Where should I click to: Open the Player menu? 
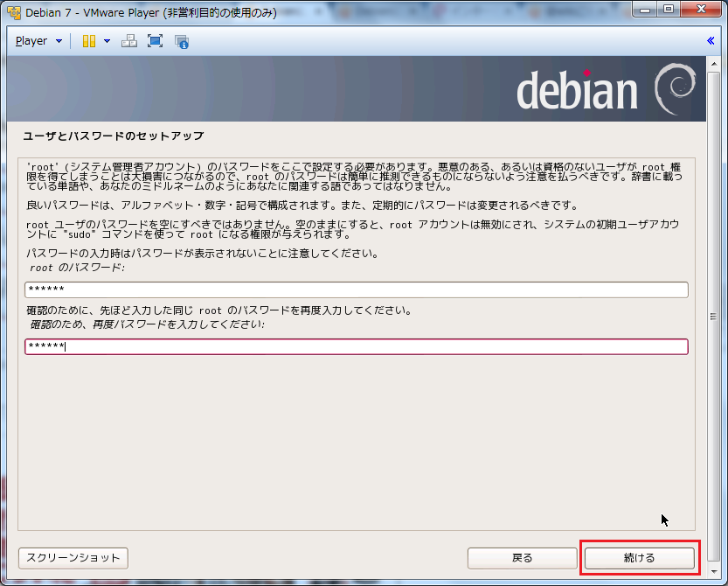coord(38,41)
